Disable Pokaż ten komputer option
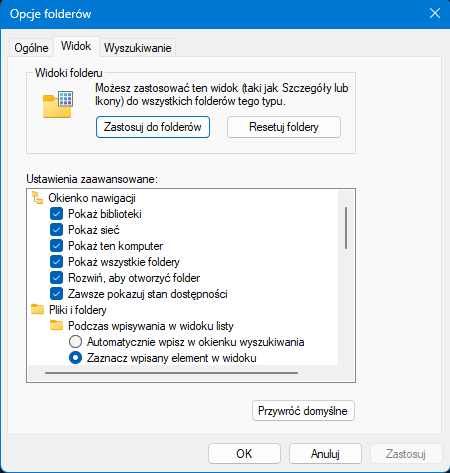 tap(56, 246)
